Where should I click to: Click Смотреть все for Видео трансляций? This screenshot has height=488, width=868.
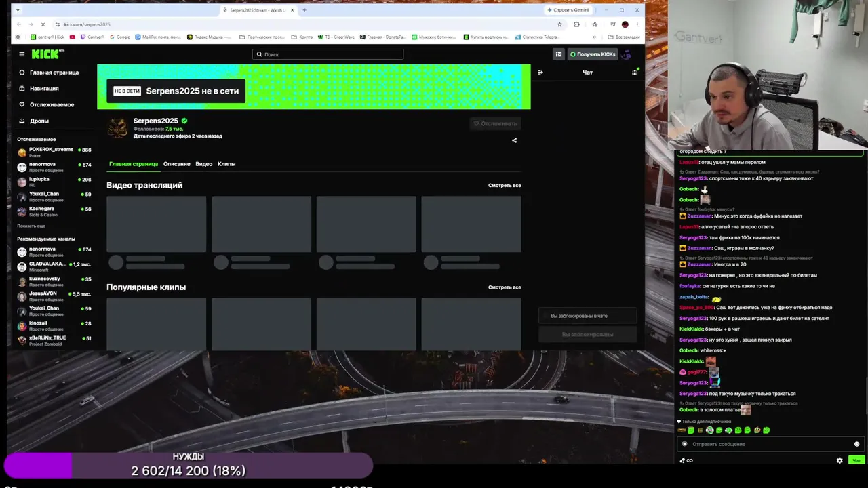tap(505, 185)
